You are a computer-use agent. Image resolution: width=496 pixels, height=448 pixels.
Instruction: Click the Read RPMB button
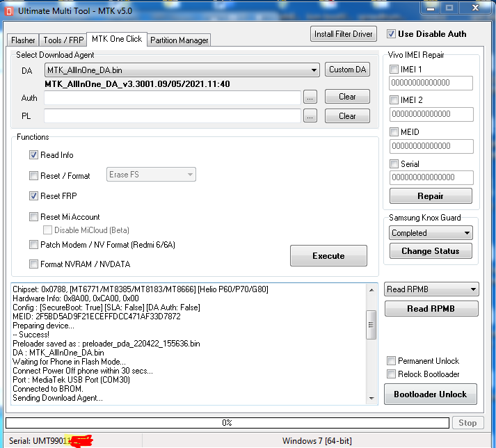pyautogui.click(x=431, y=308)
